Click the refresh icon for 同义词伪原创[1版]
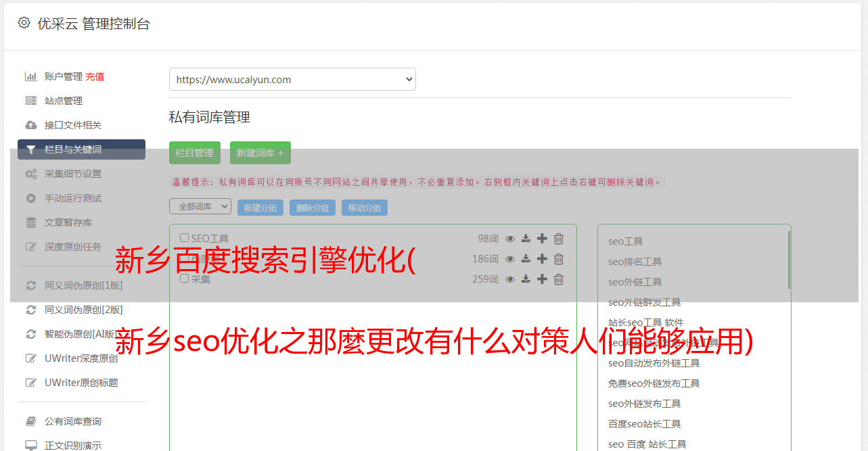The image size is (868, 451). point(31,285)
